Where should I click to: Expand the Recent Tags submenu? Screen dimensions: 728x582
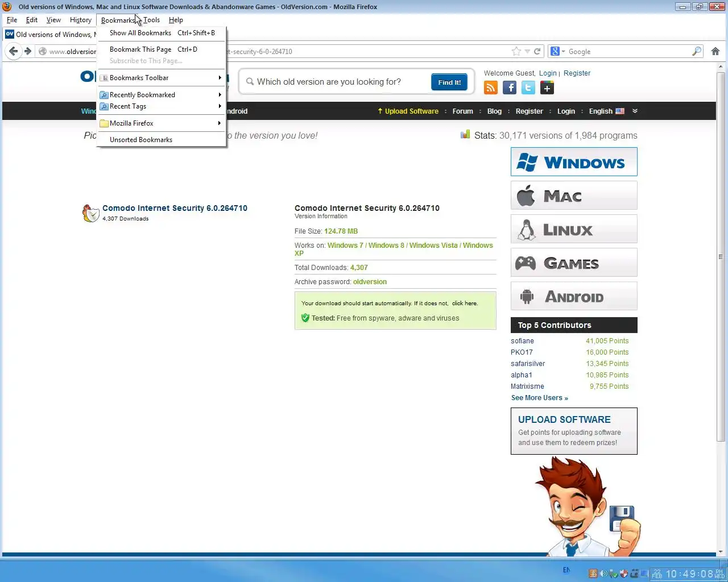click(162, 106)
